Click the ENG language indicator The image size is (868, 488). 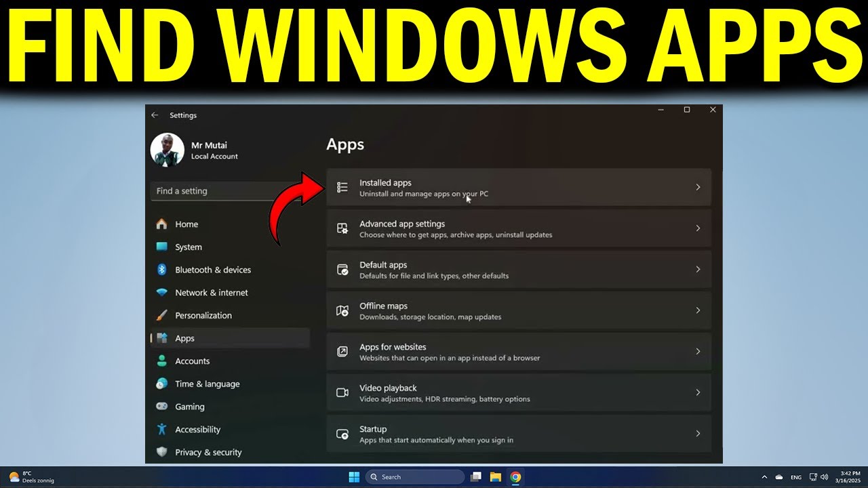(796, 477)
